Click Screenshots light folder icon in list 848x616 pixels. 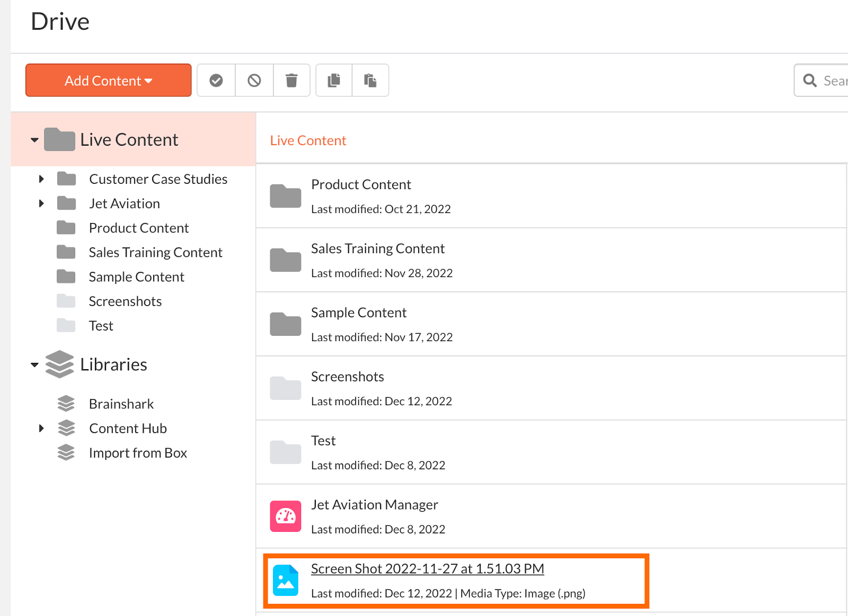(286, 388)
